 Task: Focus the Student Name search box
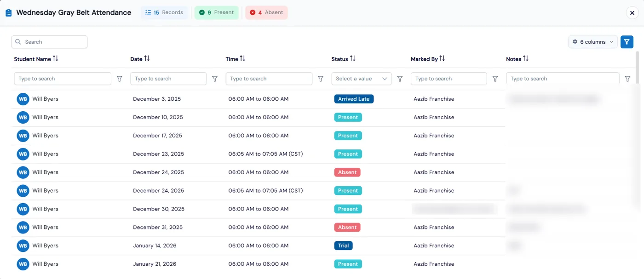pyautogui.click(x=63, y=79)
